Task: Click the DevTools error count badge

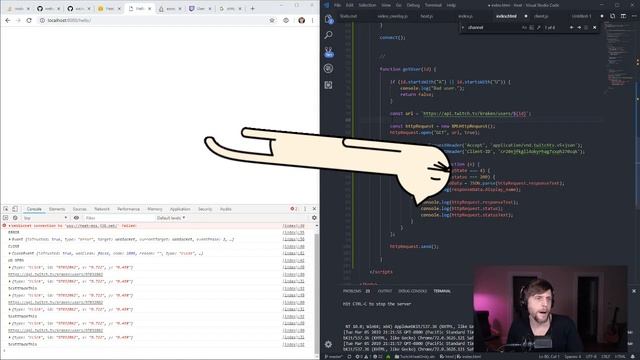Action: [x=293, y=209]
